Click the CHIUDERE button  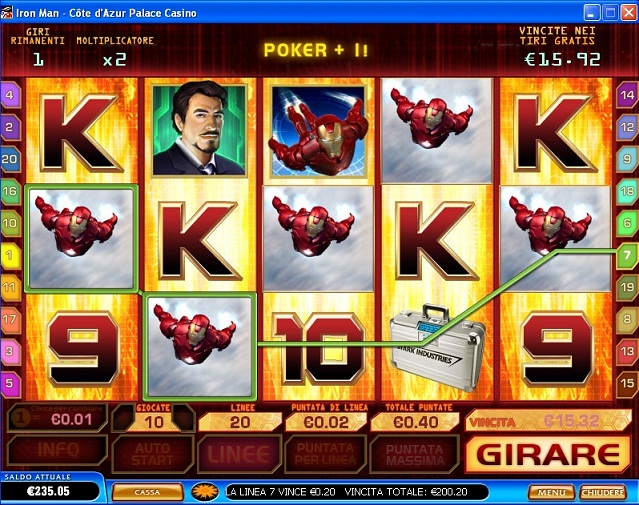click(x=603, y=492)
